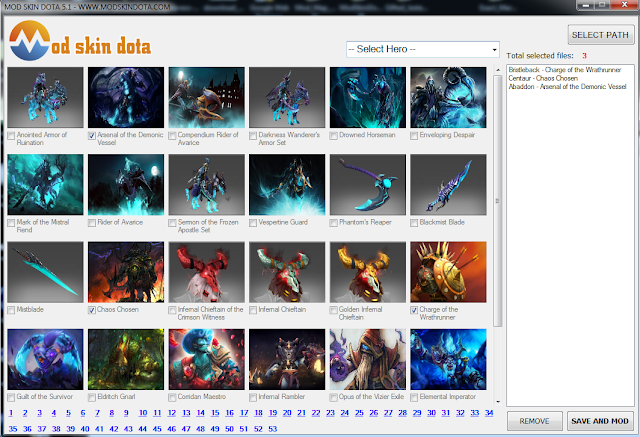The height and width of the screenshot is (437, 640).
Task: Select Centaur - Chaos Chosen list entry
Action: 543,78
